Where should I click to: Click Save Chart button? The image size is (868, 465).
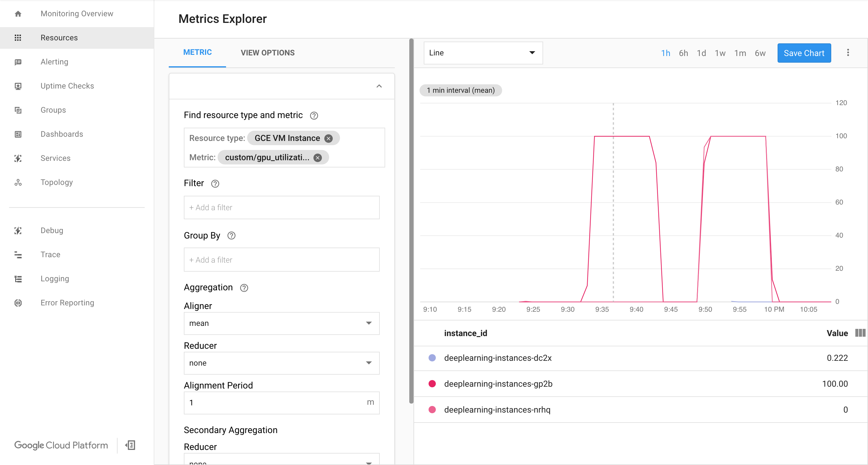click(804, 53)
